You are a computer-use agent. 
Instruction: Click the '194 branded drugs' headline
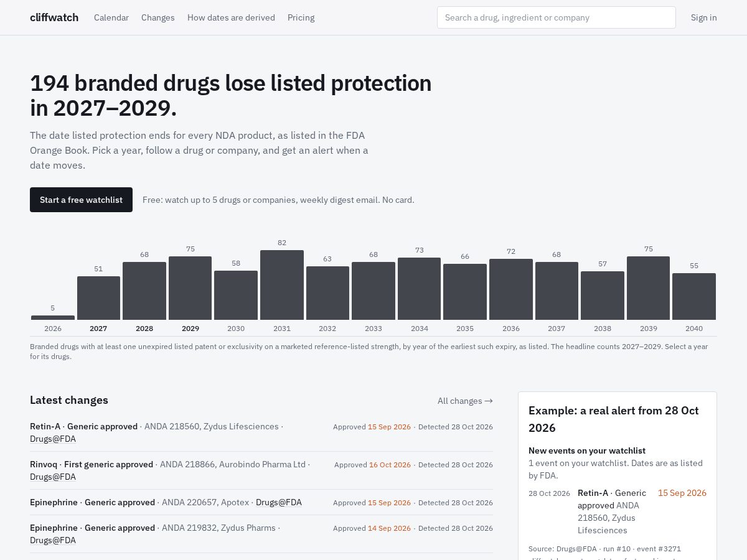[x=231, y=95]
